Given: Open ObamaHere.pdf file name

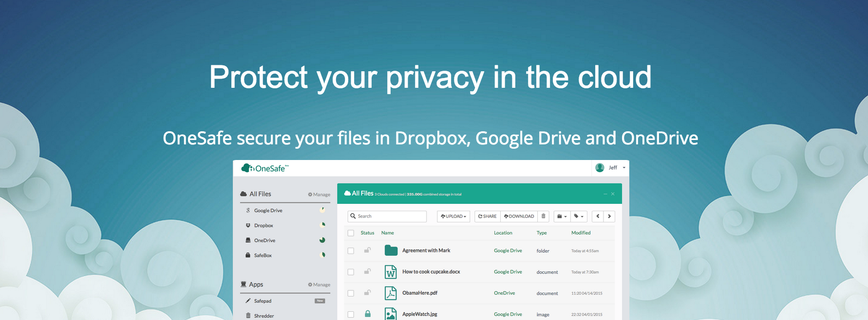Looking at the screenshot, I should coord(420,293).
